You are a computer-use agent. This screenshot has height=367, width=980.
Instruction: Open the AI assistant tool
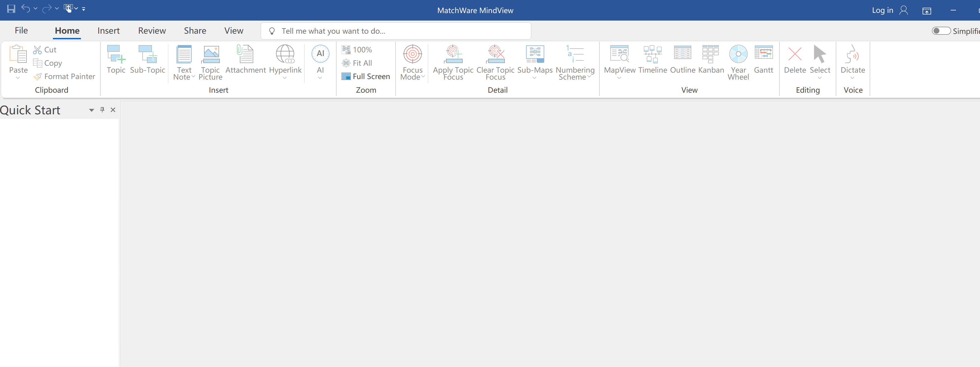click(x=320, y=59)
